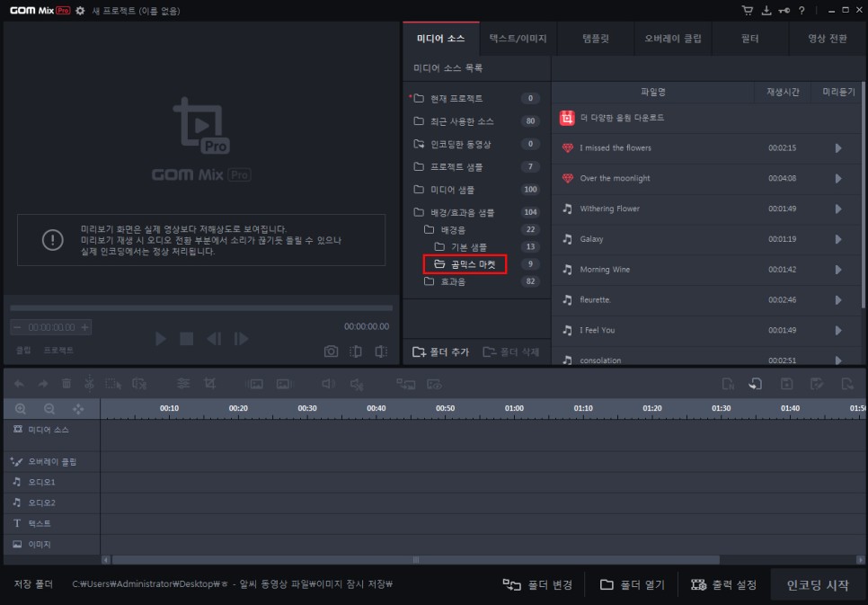Switch to 텍스트/이미지 tab

tap(518, 39)
